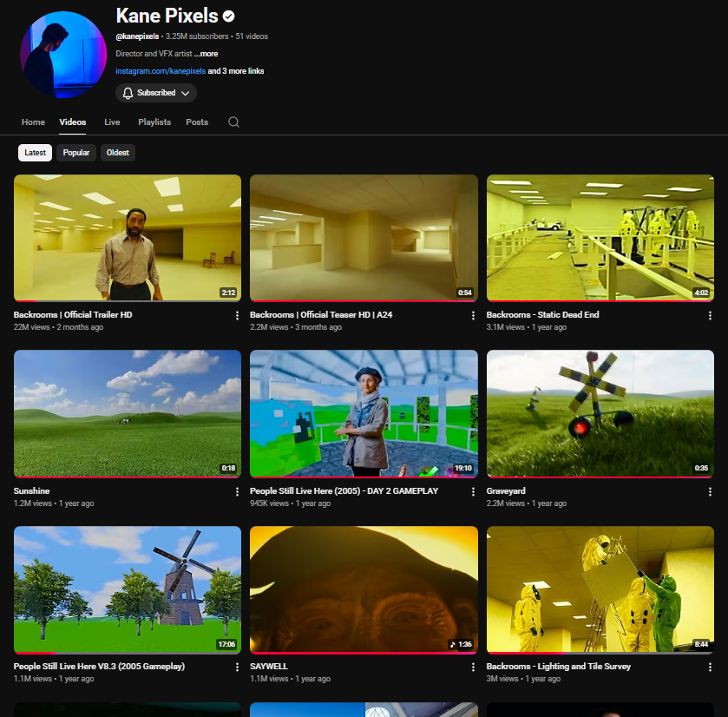The height and width of the screenshot is (717, 728).
Task: Open the channel search magnifier icon
Action: tap(233, 122)
